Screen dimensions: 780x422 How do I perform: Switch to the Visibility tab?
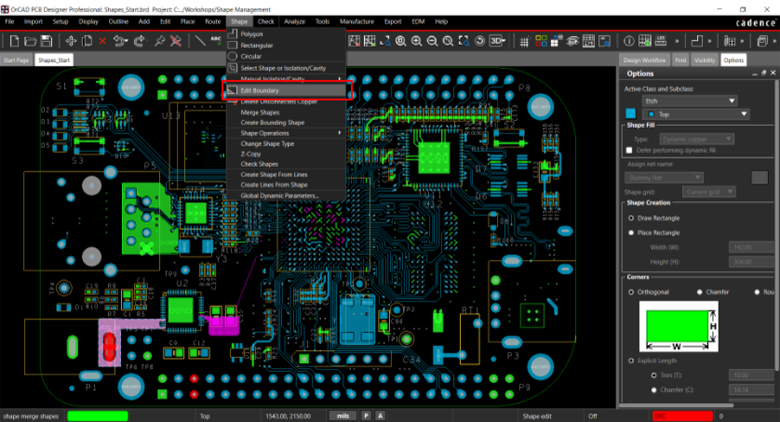point(704,60)
